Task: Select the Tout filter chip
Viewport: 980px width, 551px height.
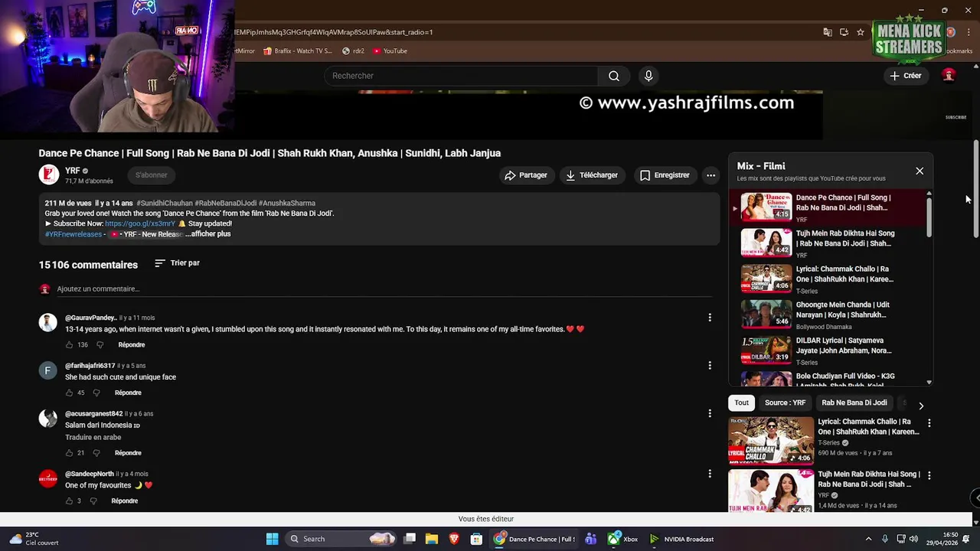Action: (x=742, y=403)
